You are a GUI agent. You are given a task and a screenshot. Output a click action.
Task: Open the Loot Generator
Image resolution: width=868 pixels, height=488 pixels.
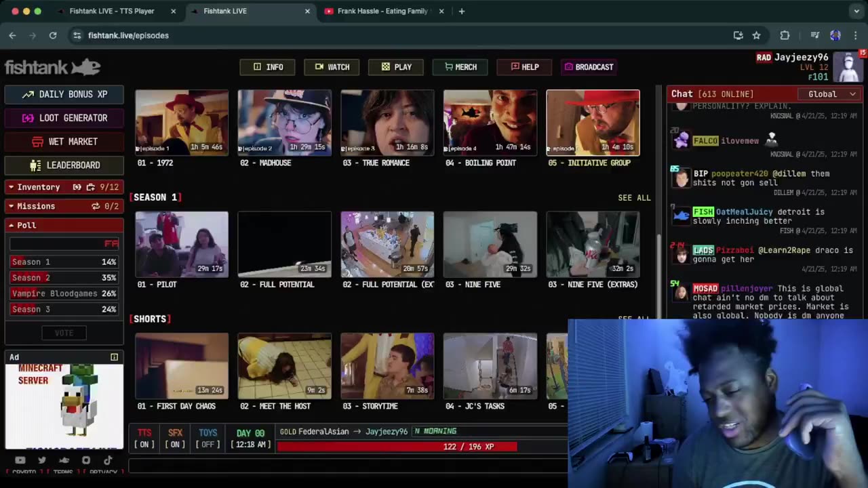[x=64, y=118]
